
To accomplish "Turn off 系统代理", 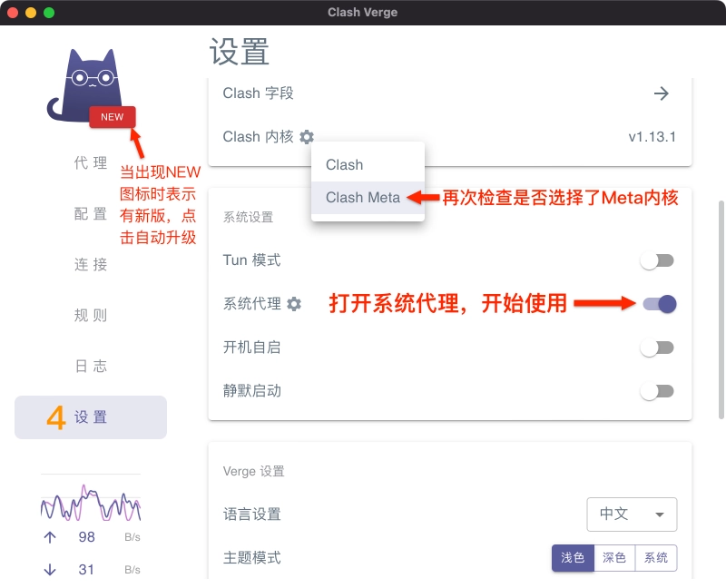I will [x=658, y=304].
